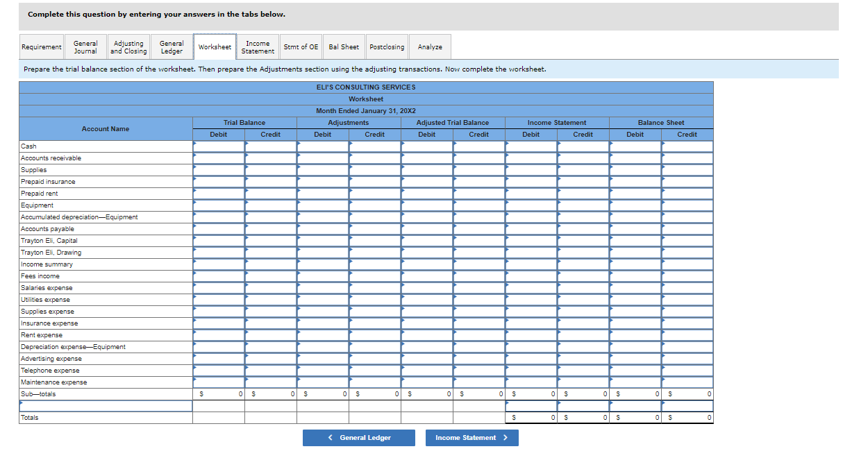Click Cash Trial Balance credit cell
Screen dimensions: 868x458
click(271, 146)
